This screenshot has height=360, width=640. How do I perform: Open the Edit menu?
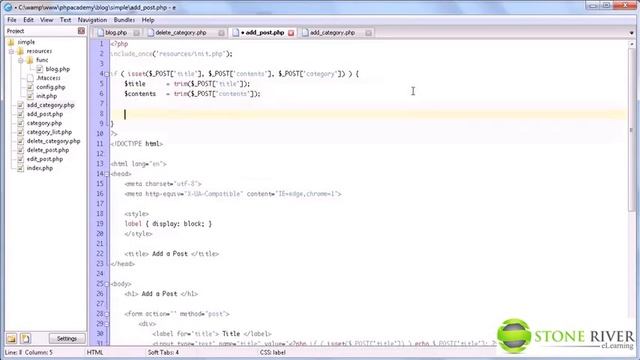click(28, 20)
